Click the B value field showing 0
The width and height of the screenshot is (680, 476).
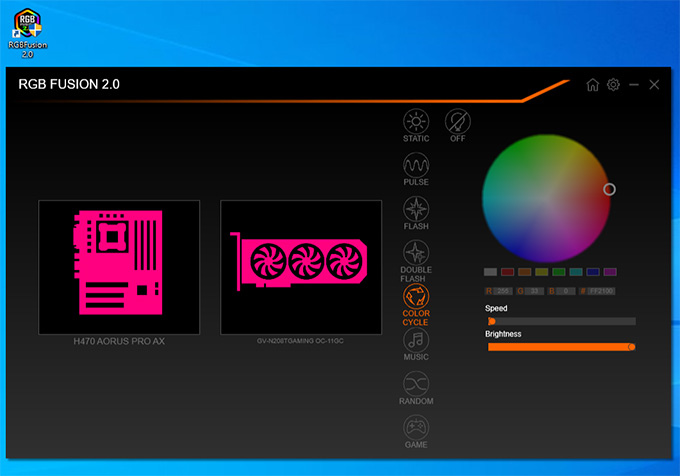coord(566,291)
